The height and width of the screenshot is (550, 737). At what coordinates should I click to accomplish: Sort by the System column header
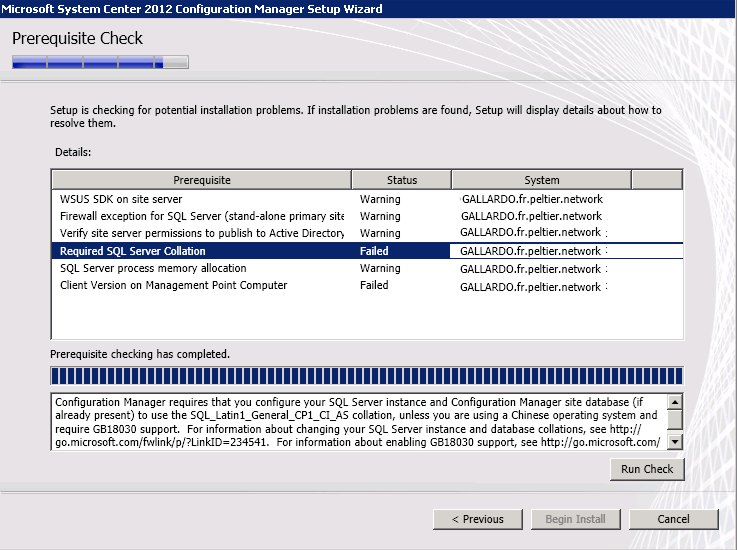pos(541,180)
